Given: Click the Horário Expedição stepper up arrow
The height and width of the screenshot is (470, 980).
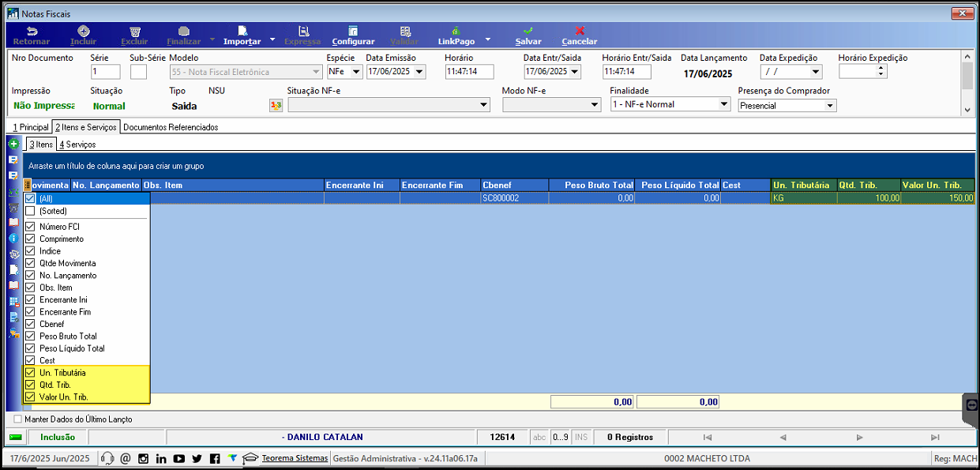Looking at the screenshot, I should (x=881, y=68).
